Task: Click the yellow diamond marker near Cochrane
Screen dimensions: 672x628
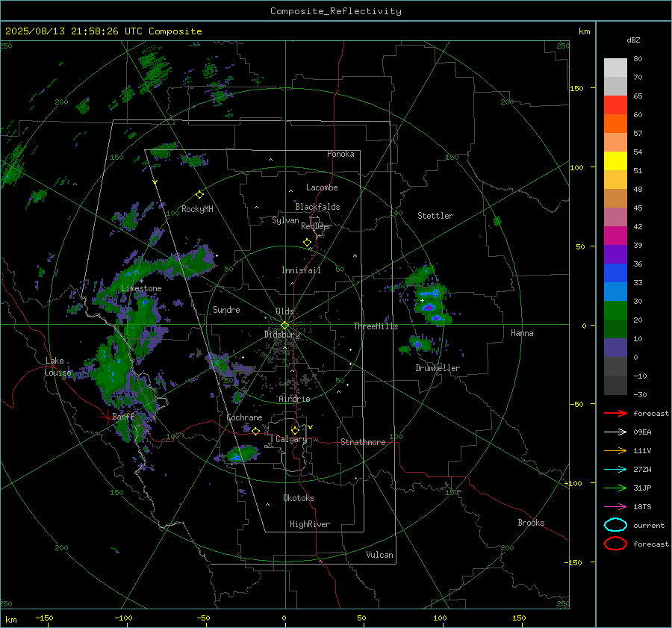Action: coord(255,431)
